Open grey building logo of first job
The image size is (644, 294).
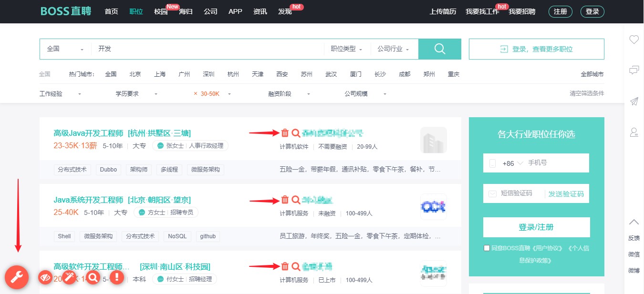(434, 140)
